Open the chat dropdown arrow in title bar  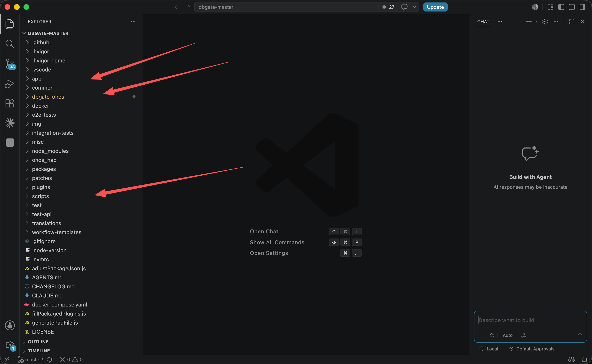(414, 7)
